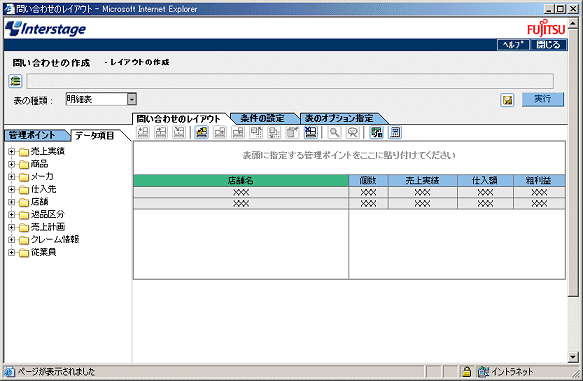Click the page header drop area text
This screenshot has width=583, height=381.
(349, 155)
